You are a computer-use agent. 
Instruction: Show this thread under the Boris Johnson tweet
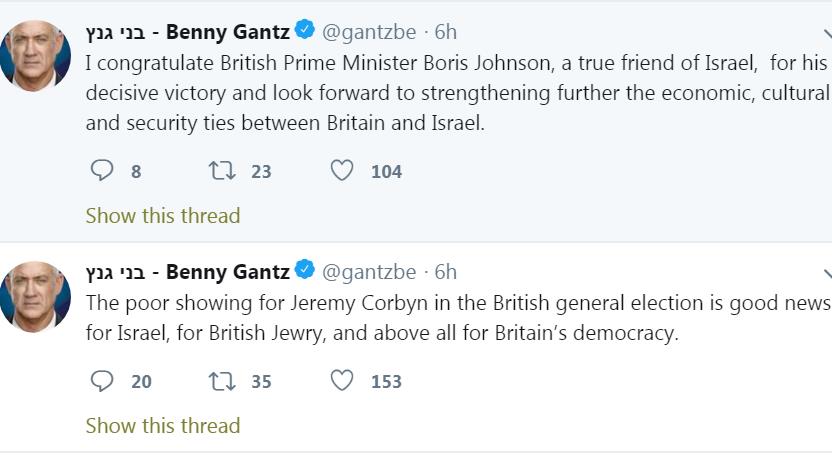tap(163, 215)
